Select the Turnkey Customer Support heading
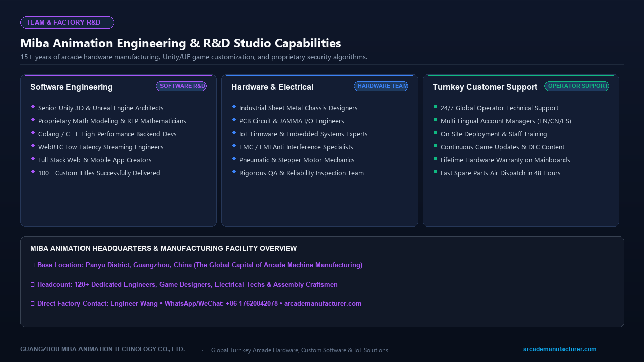 (x=485, y=87)
